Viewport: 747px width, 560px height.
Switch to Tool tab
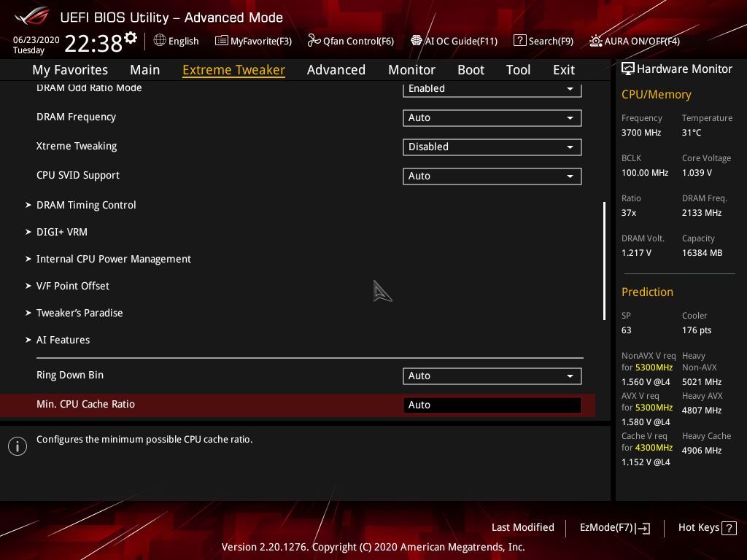(518, 70)
